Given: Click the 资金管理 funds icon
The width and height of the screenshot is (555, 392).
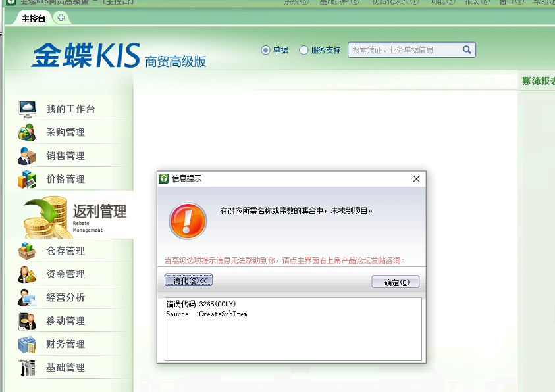Looking at the screenshot, I should tap(27, 274).
